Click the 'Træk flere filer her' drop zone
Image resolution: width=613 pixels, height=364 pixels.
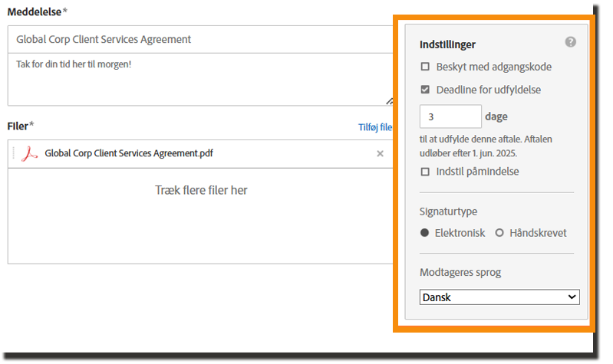pos(201,190)
